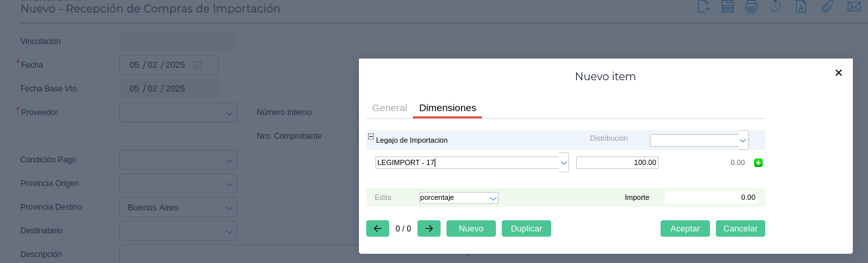The width and height of the screenshot is (868, 263).
Task: Click the save floppy disk icon
Action: pyautogui.click(x=728, y=7)
